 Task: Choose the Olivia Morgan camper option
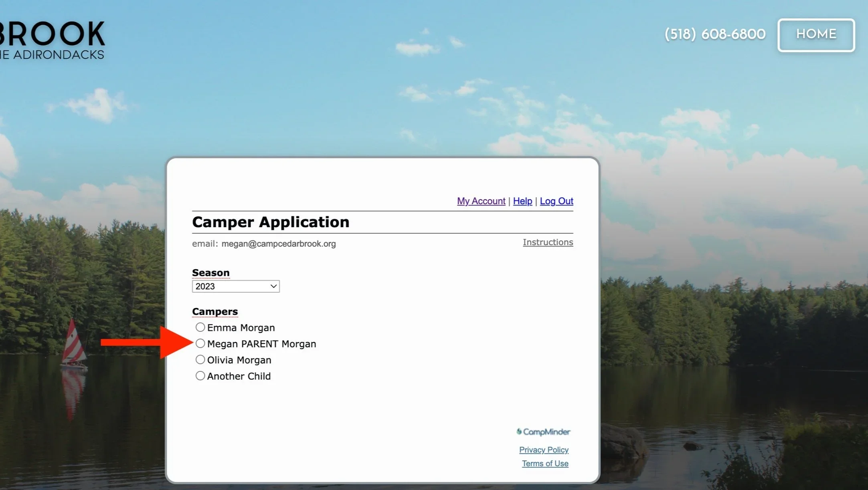[200, 360]
